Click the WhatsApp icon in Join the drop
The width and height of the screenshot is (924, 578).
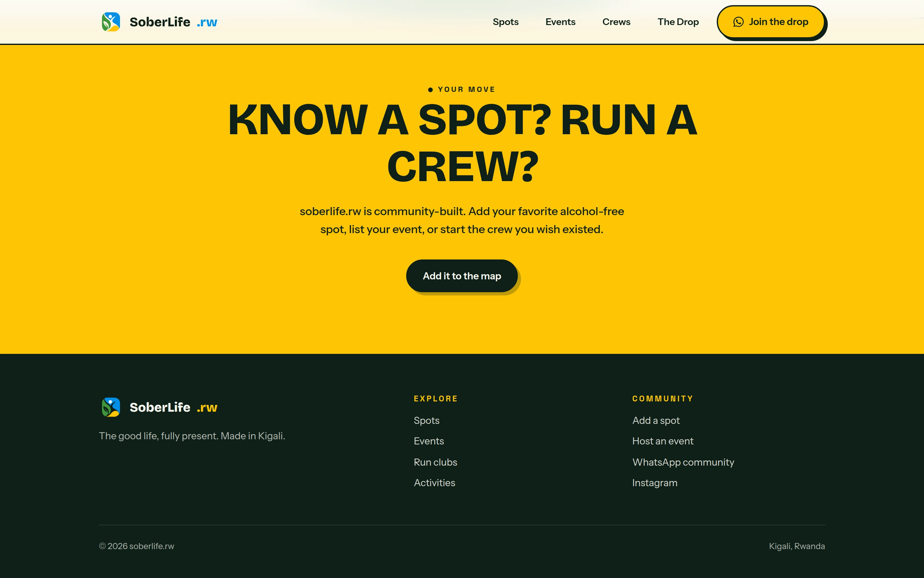[x=738, y=22]
